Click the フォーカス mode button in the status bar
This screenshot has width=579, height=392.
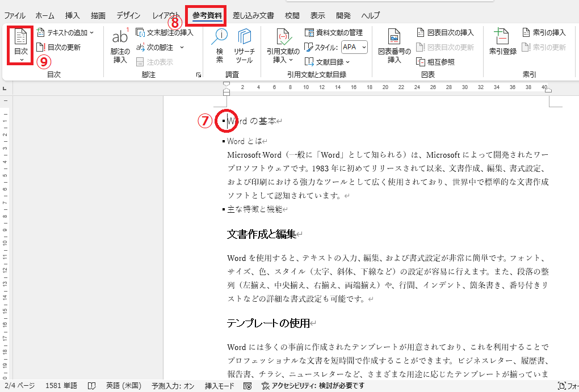pos(568,386)
